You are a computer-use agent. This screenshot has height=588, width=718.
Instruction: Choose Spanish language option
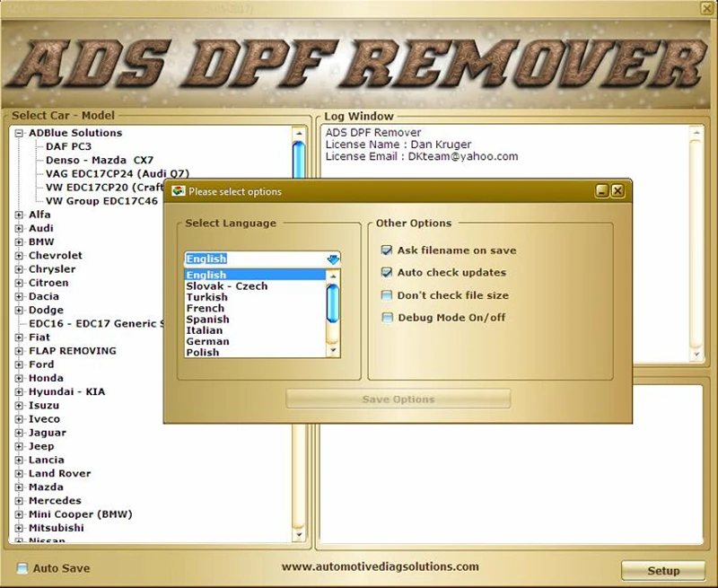[x=255, y=320]
